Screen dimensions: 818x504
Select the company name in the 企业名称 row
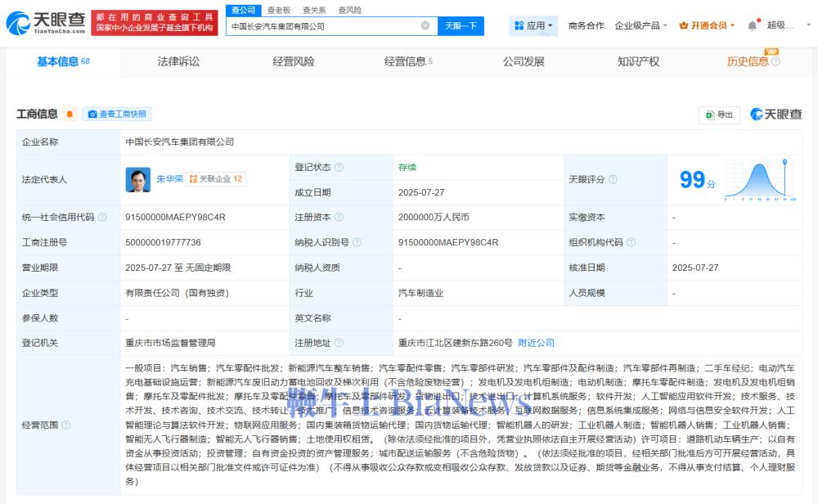click(x=179, y=142)
